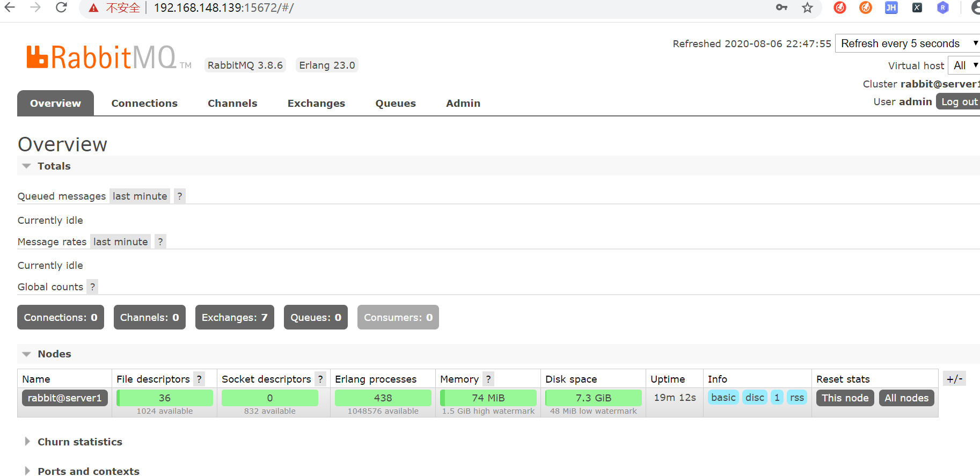Open node rabbit@server1 details
980x476 pixels.
(x=65, y=398)
